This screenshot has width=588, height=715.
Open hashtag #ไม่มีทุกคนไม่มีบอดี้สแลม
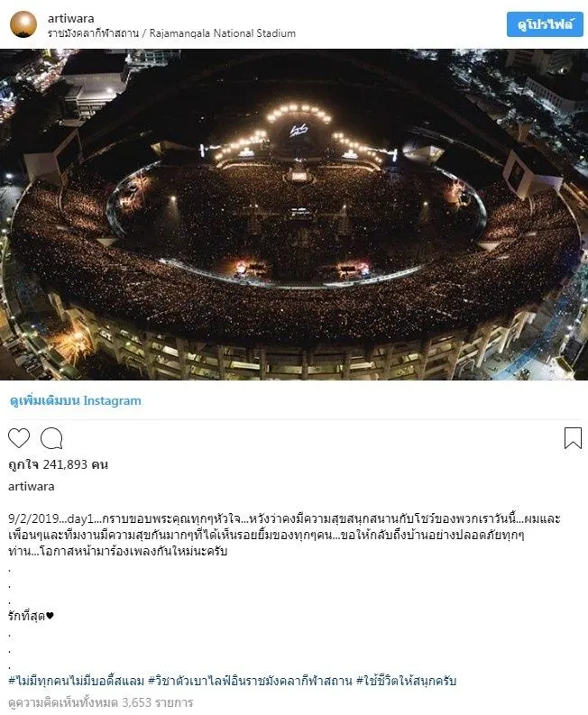click(x=76, y=681)
